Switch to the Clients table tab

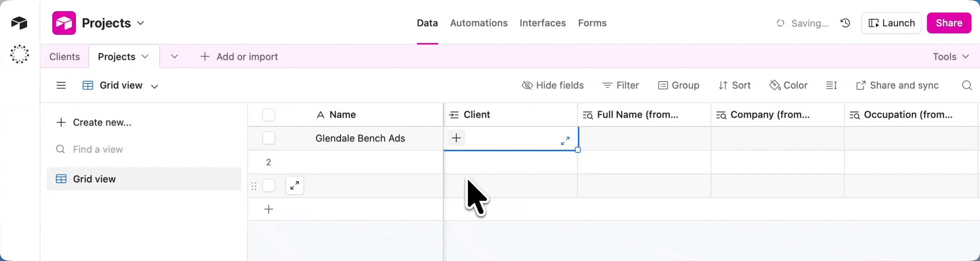(x=65, y=57)
